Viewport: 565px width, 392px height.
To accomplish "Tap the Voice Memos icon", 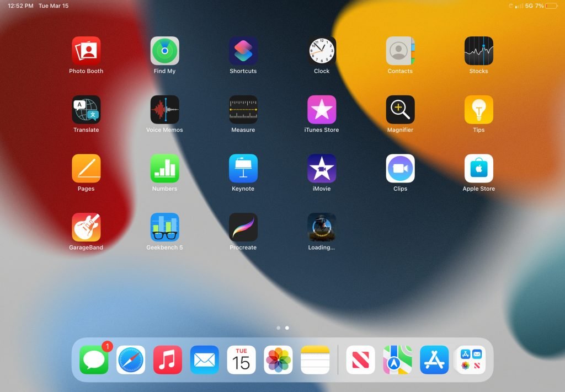I will click(164, 110).
